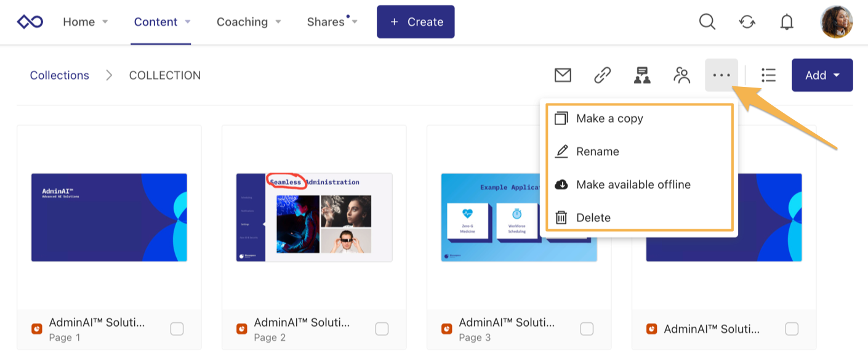The height and width of the screenshot is (363, 868).
Task: Open search with the magnifying glass icon
Action: point(707,22)
